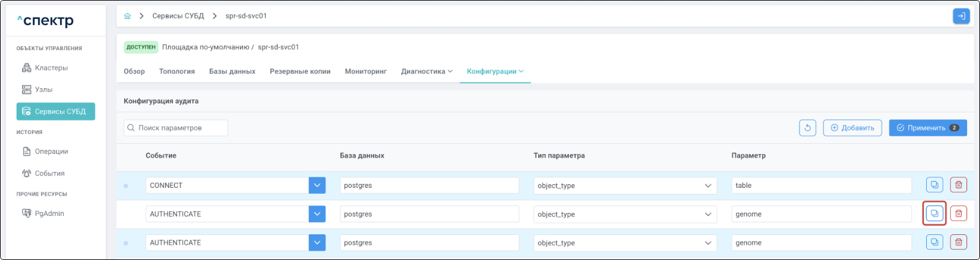Switch to the Топология tab
Viewport: 980px width, 260px height.
(x=177, y=72)
